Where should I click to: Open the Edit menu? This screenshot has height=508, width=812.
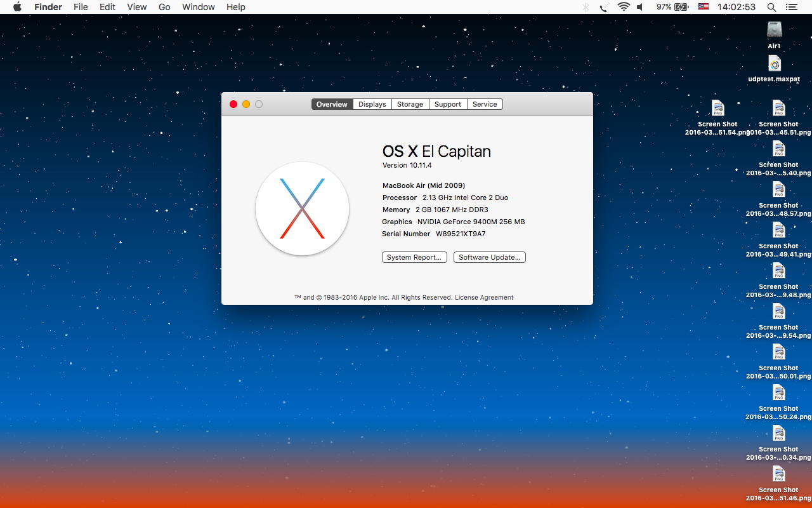(107, 7)
